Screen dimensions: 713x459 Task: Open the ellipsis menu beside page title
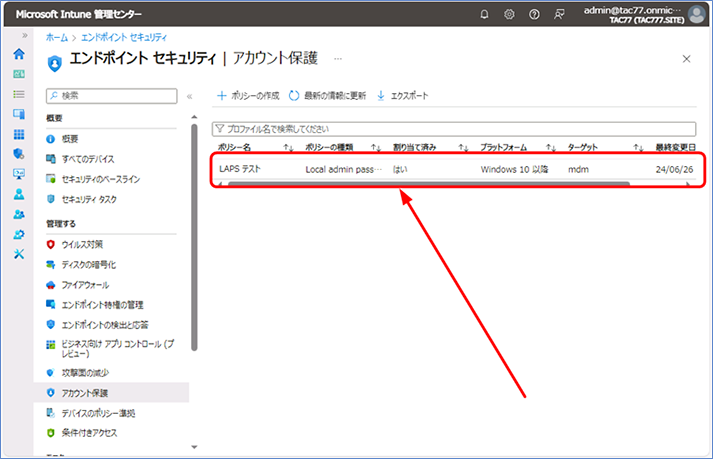pyautogui.click(x=338, y=59)
